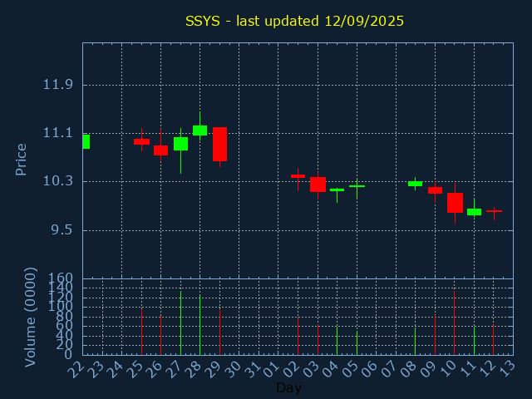Viewport: 532px width, 399px height.
Task: Click the red volume bar for day 29
Action: 219,332
